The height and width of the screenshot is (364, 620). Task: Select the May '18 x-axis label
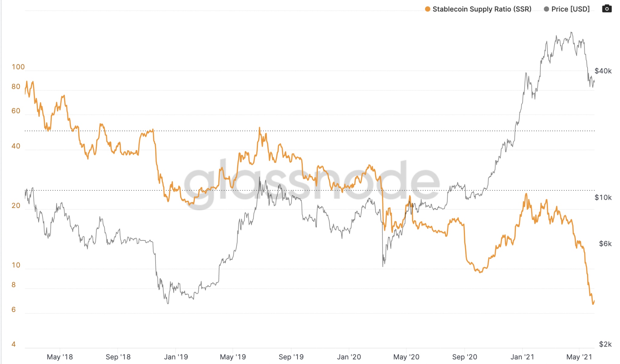[60, 357]
